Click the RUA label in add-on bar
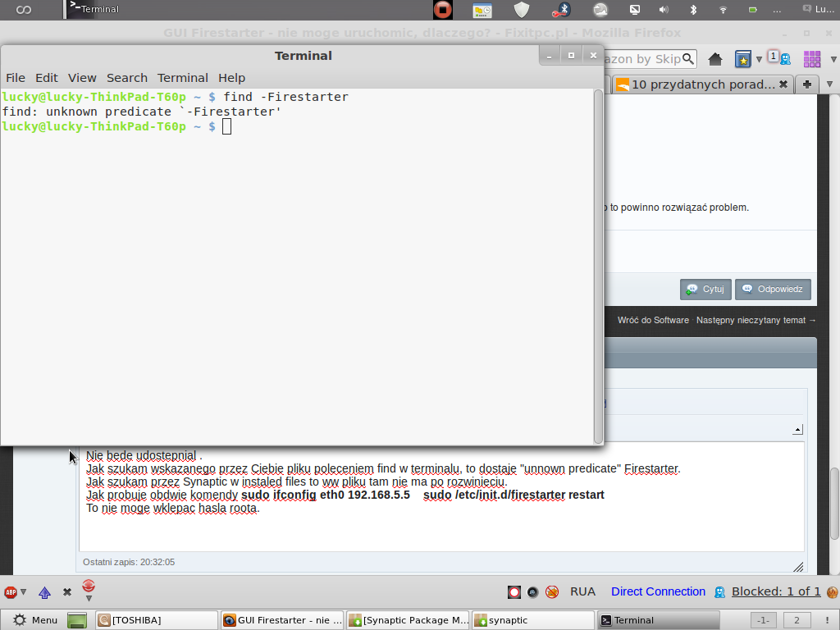 coord(583,591)
